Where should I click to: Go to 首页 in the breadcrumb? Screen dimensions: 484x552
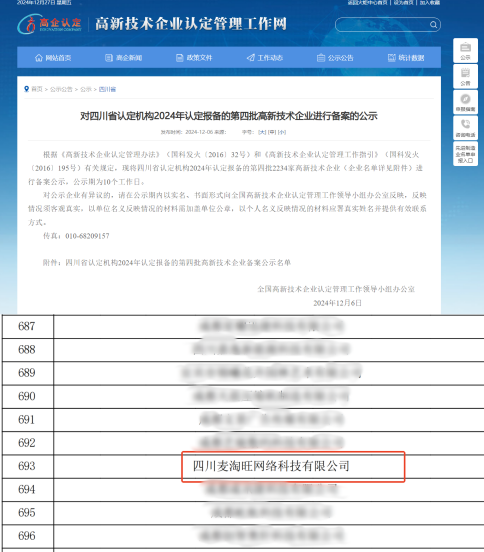(x=37, y=89)
